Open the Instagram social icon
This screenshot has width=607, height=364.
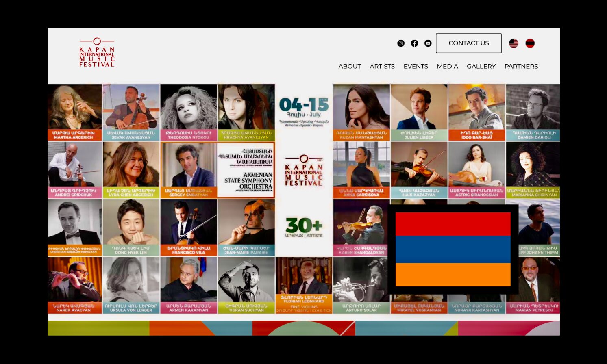coord(400,43)
